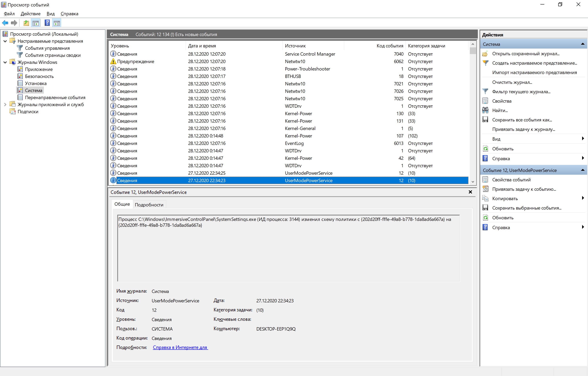Open the Копировать submenu arrow
Viewport: 588px width, 376px height.
coord(583,198)
